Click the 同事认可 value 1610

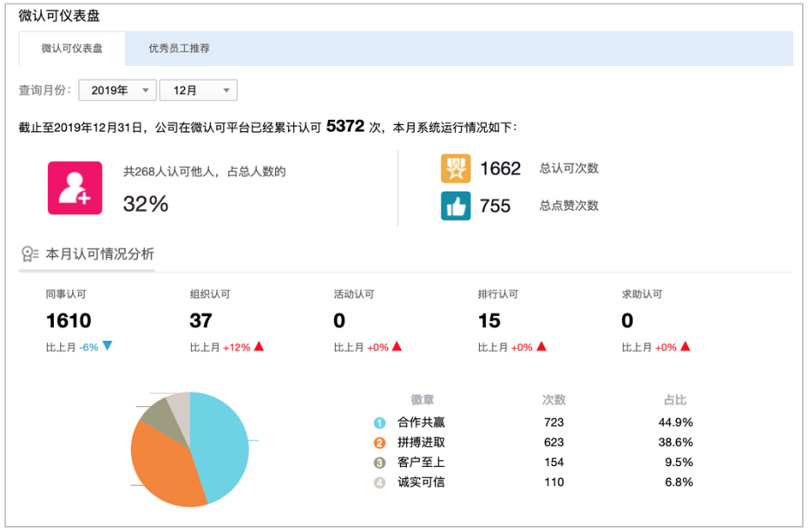(x=69, y=320)
